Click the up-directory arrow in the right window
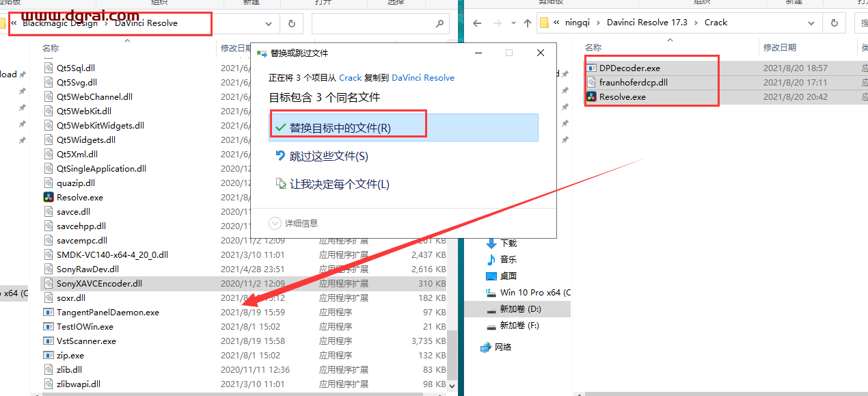This screenshot has height=396, width=868. tap(527, 23)
